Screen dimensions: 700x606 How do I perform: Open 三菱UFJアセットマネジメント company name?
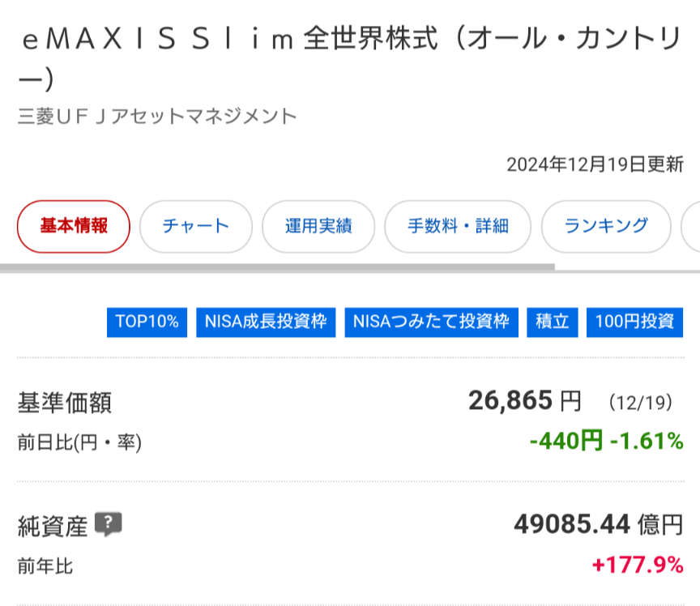tap(158, 117)
